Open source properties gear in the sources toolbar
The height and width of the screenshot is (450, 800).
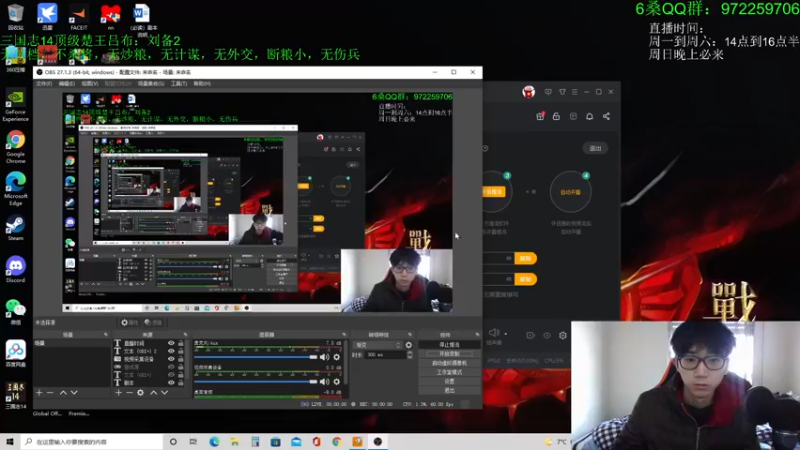140,392
